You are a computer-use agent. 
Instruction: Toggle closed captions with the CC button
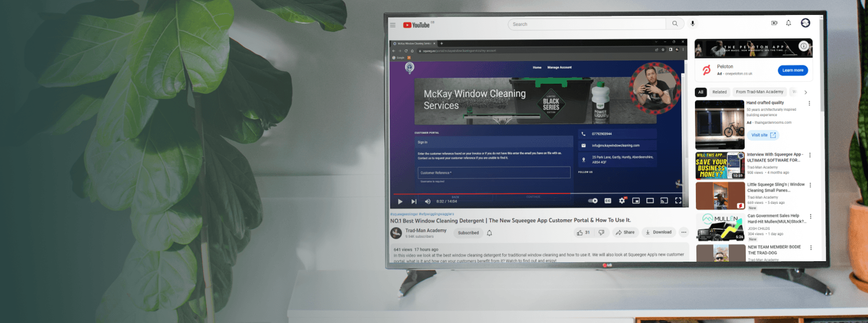pyautogui.click(x=608, y=201)
